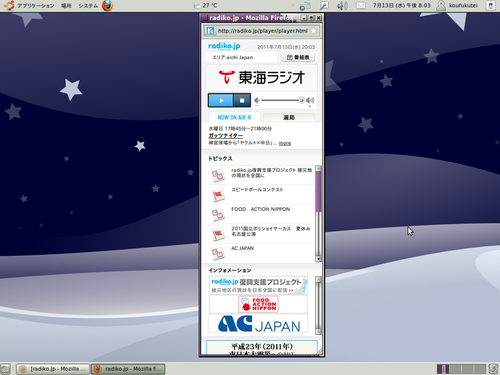Screen dimensions: 500x375
Task: Click the date and time clock
Action: (x=401, y=6)
